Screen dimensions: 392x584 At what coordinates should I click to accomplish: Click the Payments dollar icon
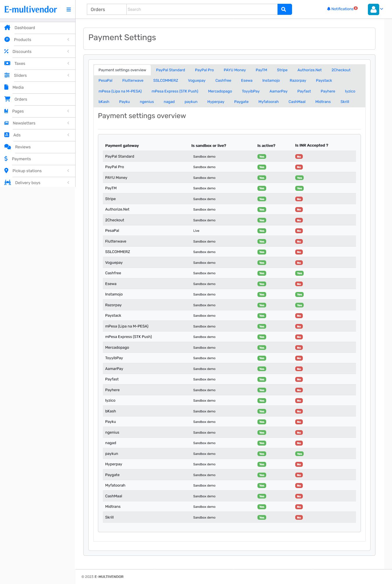tap(6, 159)
